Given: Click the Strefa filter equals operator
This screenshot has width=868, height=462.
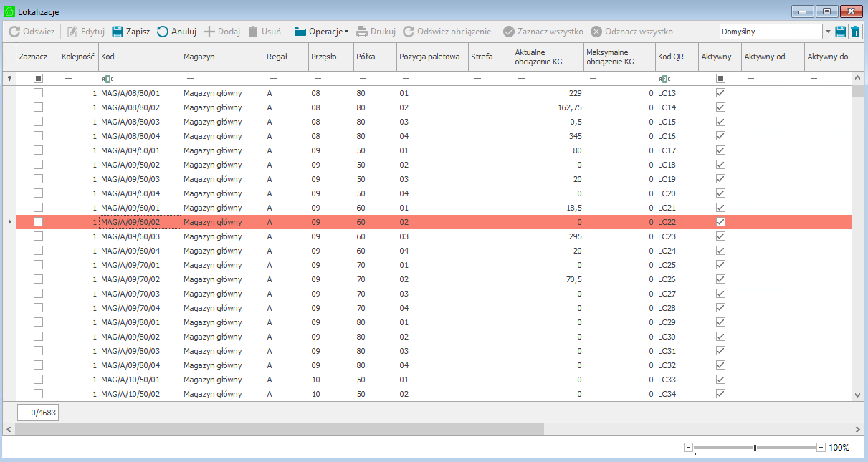Looking at the screenshot, I should [478, 79].
